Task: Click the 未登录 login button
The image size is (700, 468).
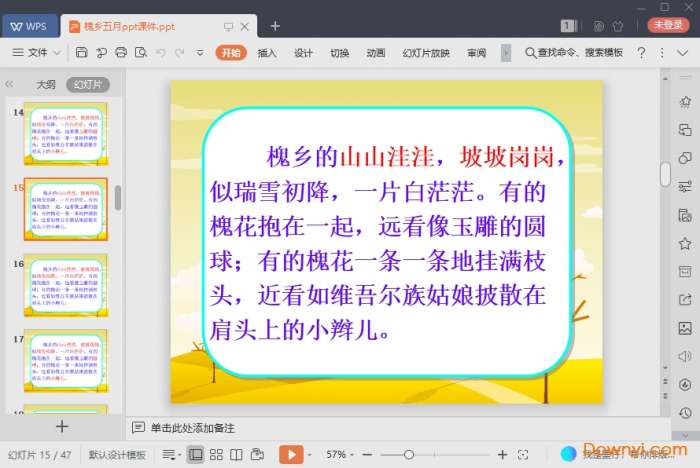Action: pos(669,25)
